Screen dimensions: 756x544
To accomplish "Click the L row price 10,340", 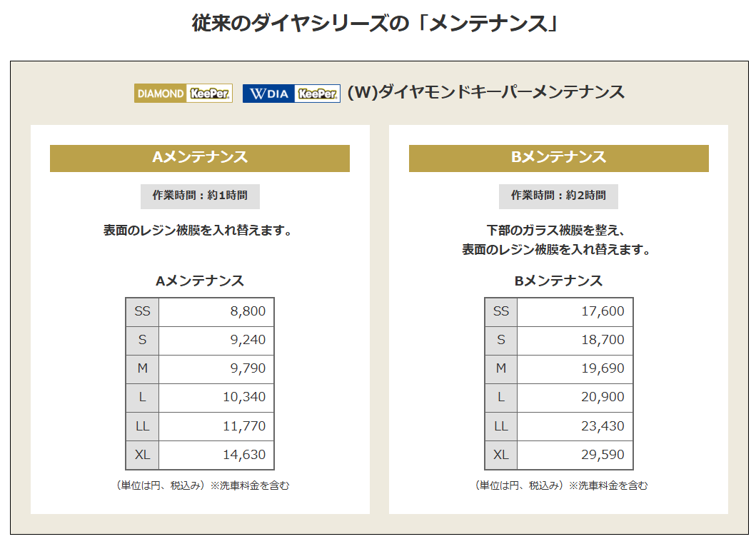I will click(x=244, y=397).
